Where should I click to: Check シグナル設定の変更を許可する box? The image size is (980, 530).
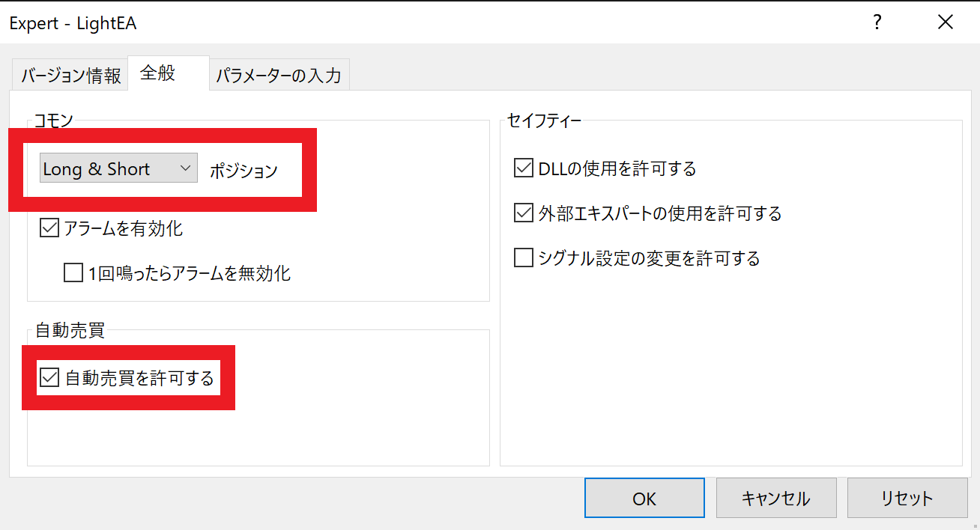(x=523, y=258)
